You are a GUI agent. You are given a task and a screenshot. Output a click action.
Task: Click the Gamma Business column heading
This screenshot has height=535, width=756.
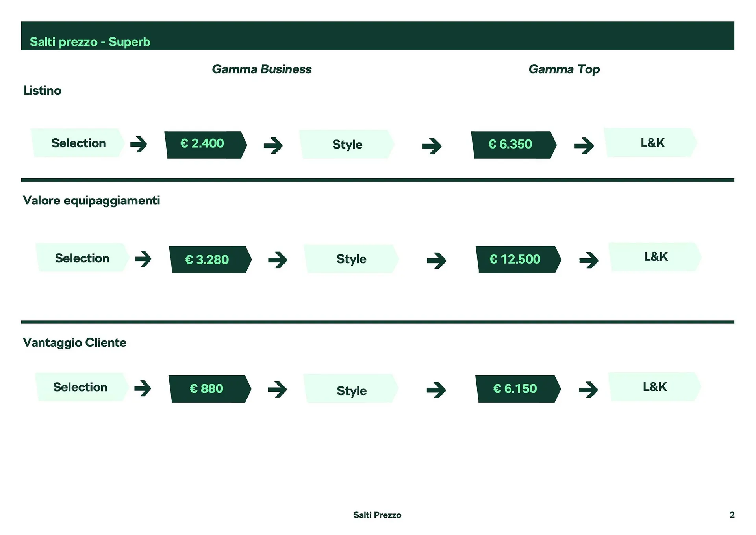(261, 69)
